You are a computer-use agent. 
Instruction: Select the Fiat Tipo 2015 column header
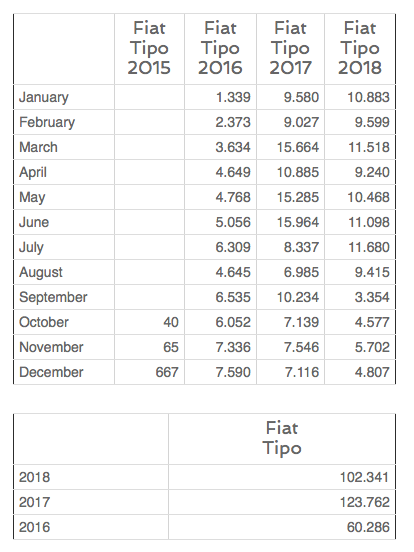click(x=149, y=48)
